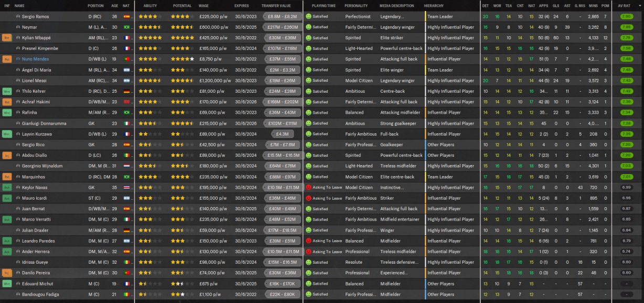Click the Inj injury badge beside Abdou Diallo
Screen dimensions: 644x303
pyautogui.click(x=7, y=155)
